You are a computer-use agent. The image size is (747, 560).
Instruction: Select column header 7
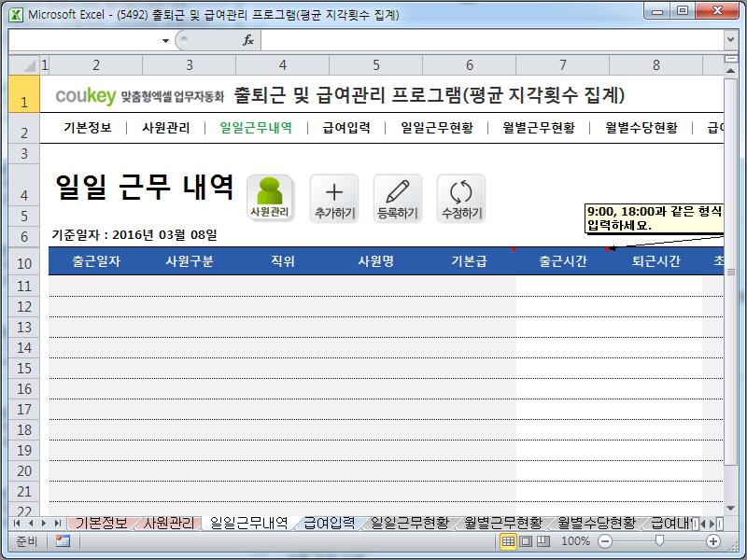coord(563,64)
